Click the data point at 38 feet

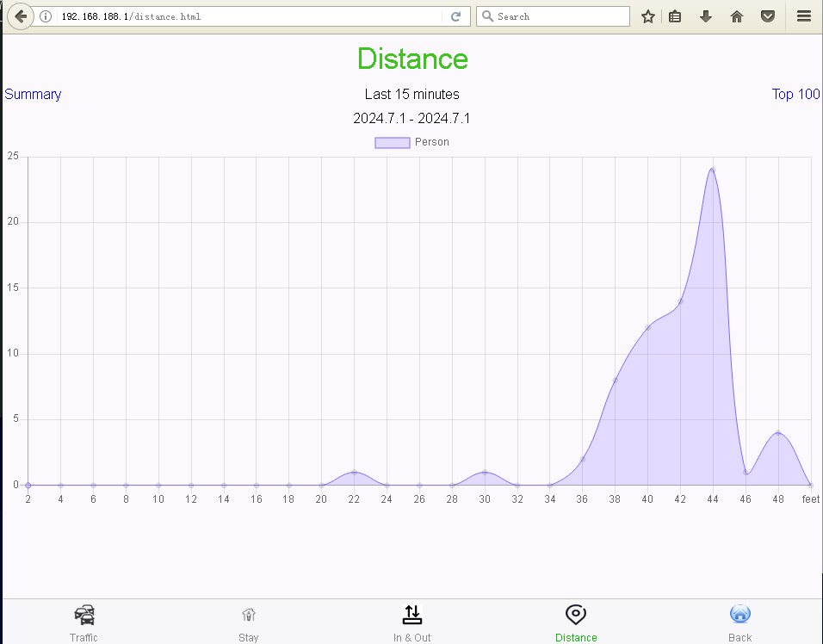[616, 380]
